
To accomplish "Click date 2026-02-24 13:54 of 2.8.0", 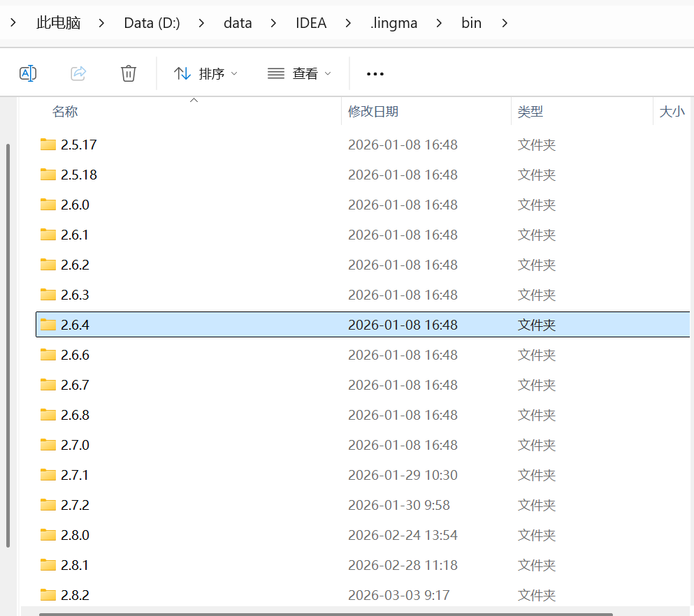I will (403, 535).
